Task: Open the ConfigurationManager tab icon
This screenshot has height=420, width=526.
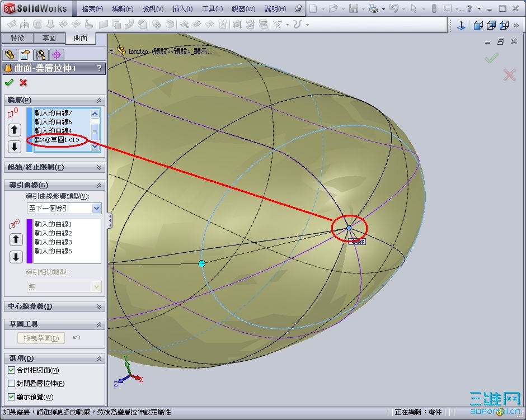Action: pyautogui.click(x=41, y=55)
